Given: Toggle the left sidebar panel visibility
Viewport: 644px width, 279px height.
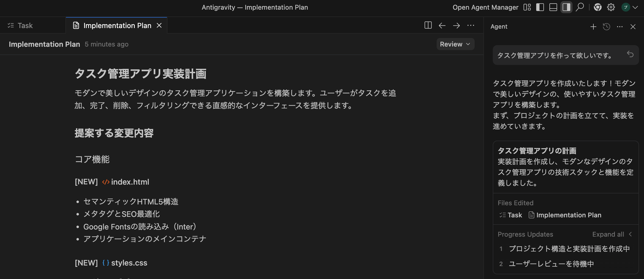Looking at the screenshot, I should pyautogui.click(x=540, y=7).
